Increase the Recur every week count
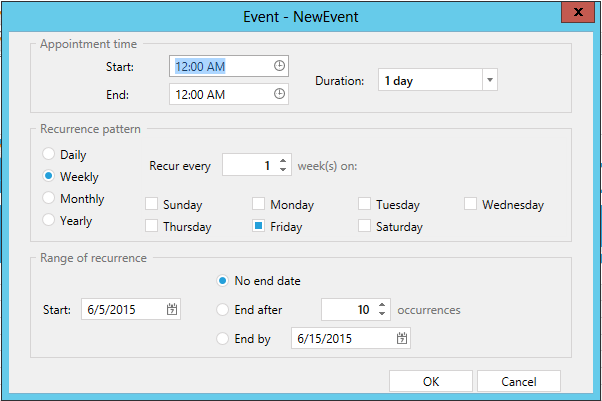602x401 pixels. pyautogui.click(x=284, y=159)
